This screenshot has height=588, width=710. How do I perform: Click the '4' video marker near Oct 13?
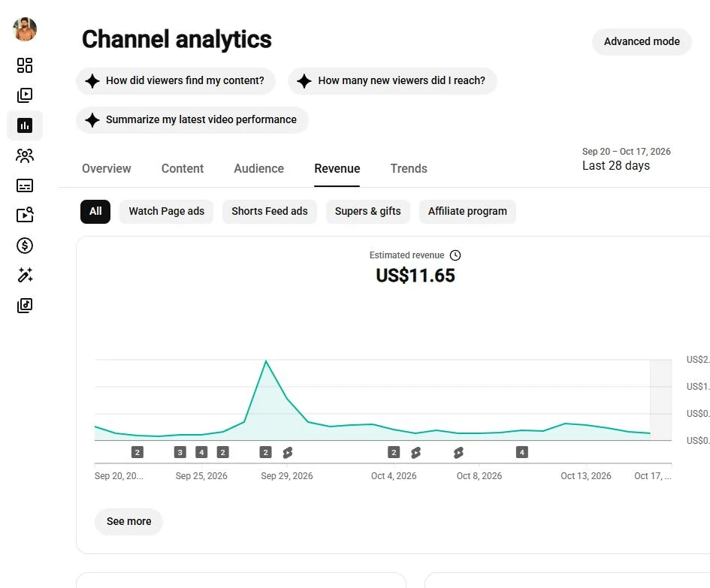click(x=521, y=452)
